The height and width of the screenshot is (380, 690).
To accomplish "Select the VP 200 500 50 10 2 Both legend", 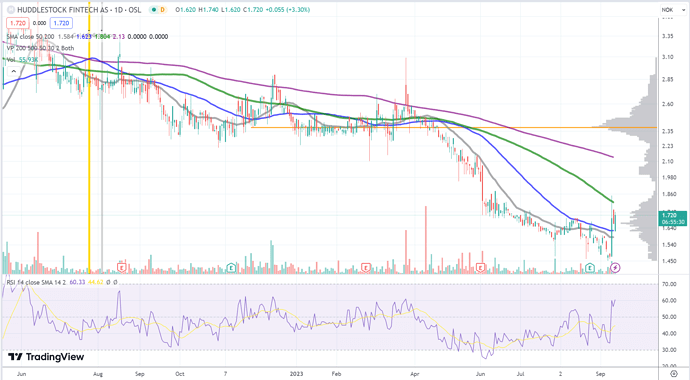I will (40, 48).
